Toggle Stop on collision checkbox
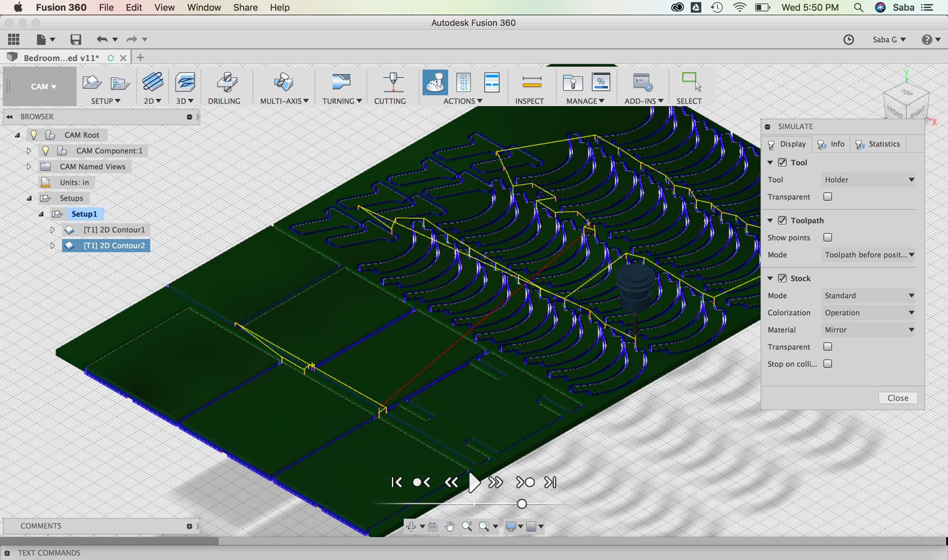The image size is (948, 560). [x=828, y=364]
